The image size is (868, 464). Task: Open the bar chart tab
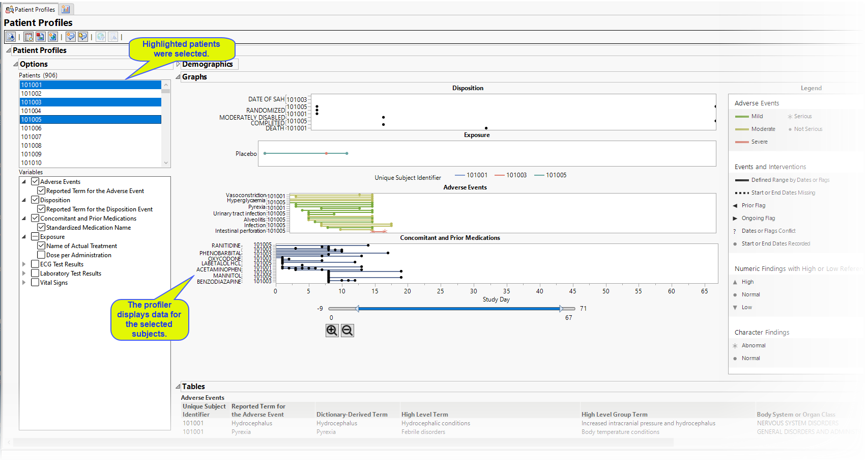66,9
